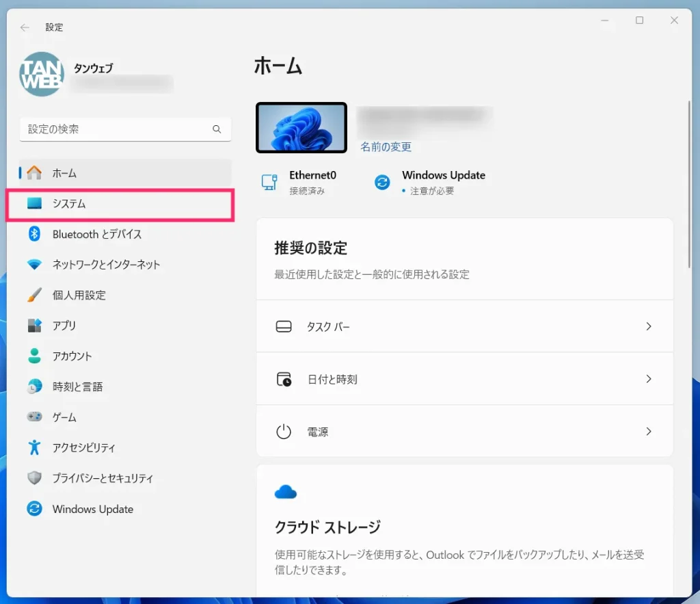This screenshot has width=700, height=604.
Task: Open Windows Update in the sidebar
Action: [x=126, y=509]
